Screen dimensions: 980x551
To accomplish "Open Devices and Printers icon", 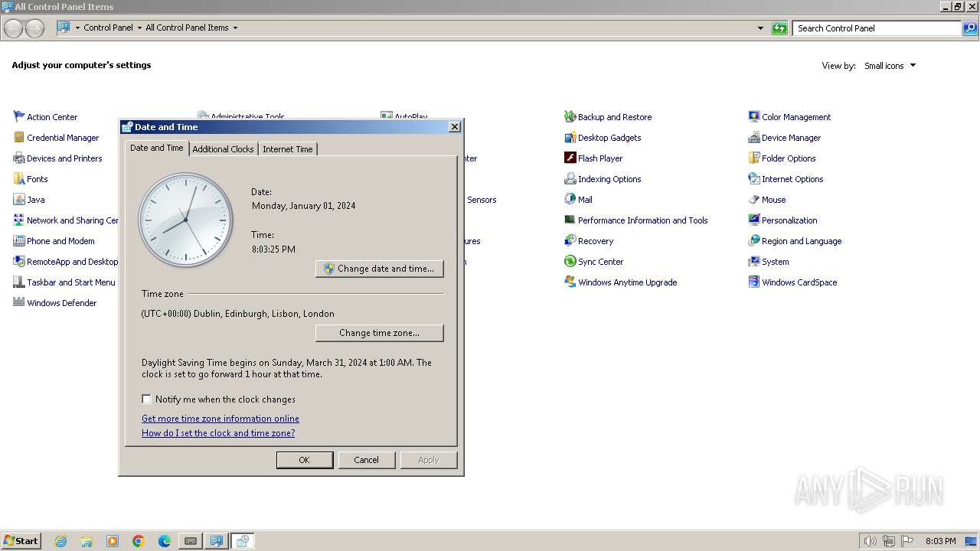I will pos(19,158).
